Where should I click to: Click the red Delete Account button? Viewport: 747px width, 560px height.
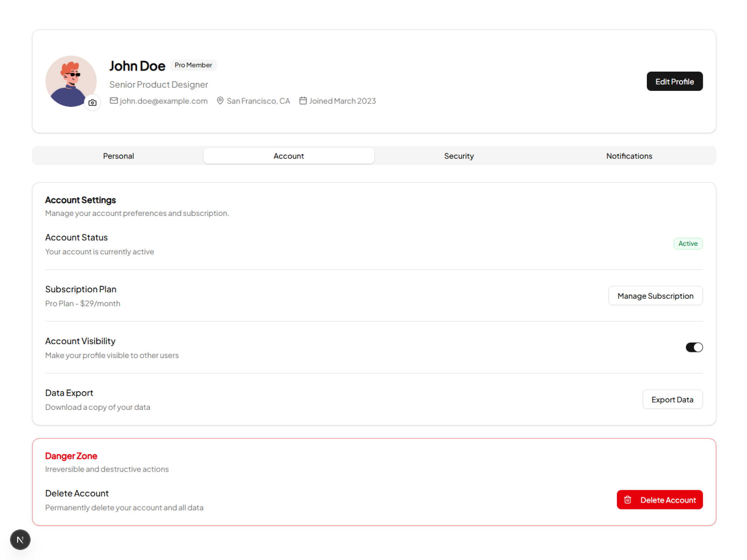point(659,500)
